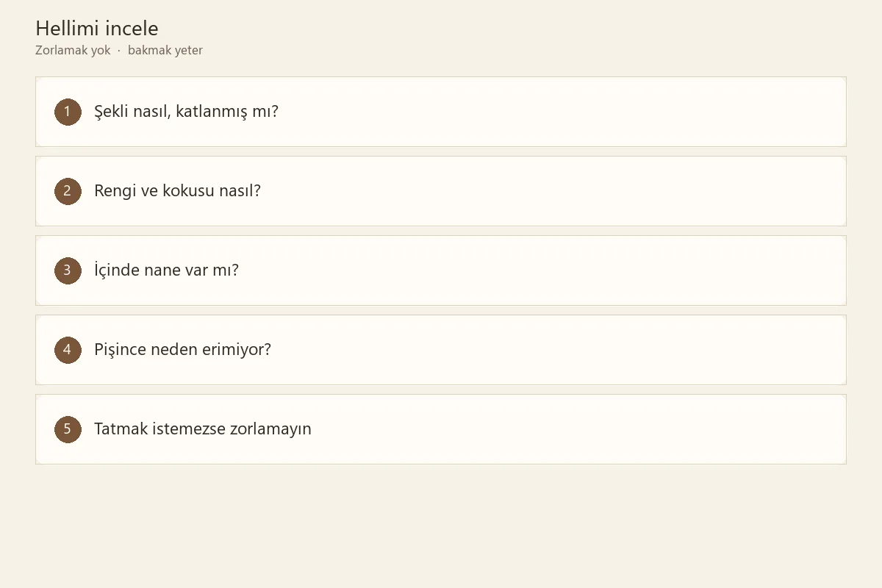Select the fourth card about not melting
The image size is (882, 588).
pyautogui.click(x=441, y=350)
